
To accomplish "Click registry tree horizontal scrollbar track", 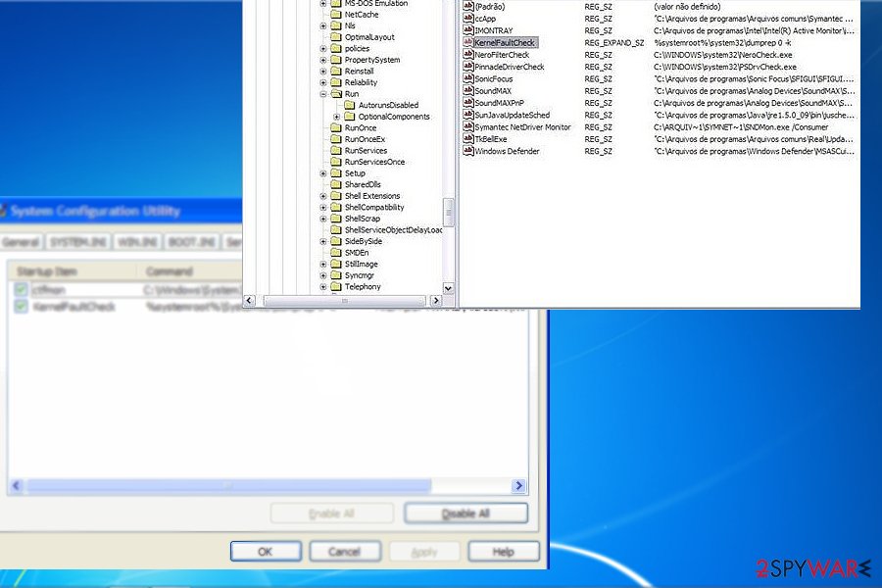I will [344, 301].
